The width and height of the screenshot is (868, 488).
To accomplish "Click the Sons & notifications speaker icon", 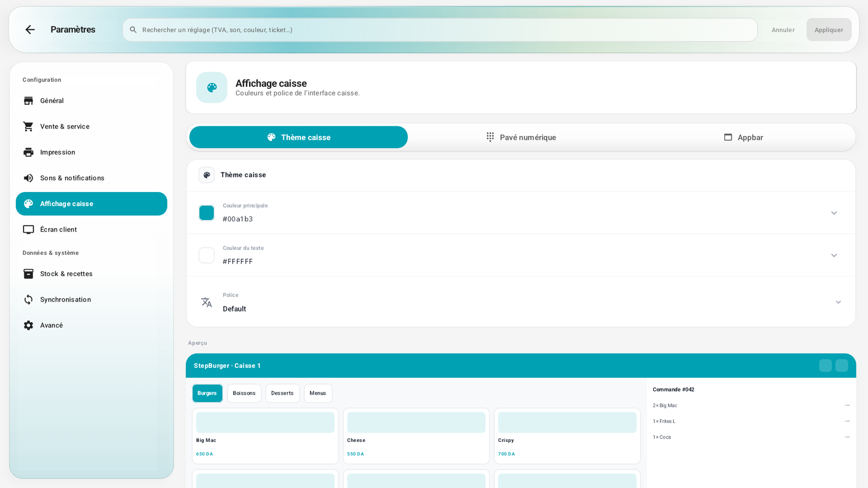I will click(28, 178).
